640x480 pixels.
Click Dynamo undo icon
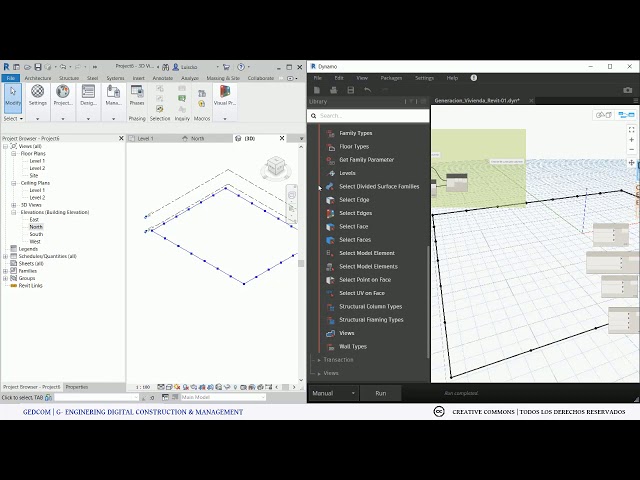pyautogui.click(x=367, y=90)
